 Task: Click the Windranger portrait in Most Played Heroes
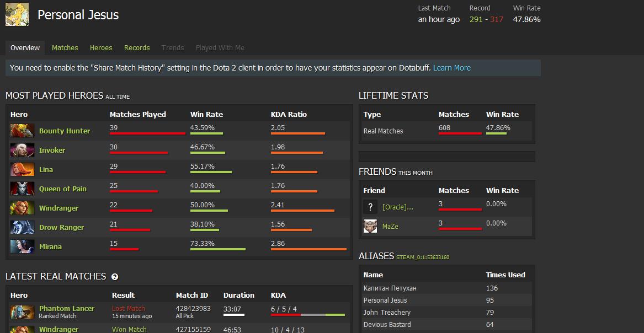pos(23,208)
